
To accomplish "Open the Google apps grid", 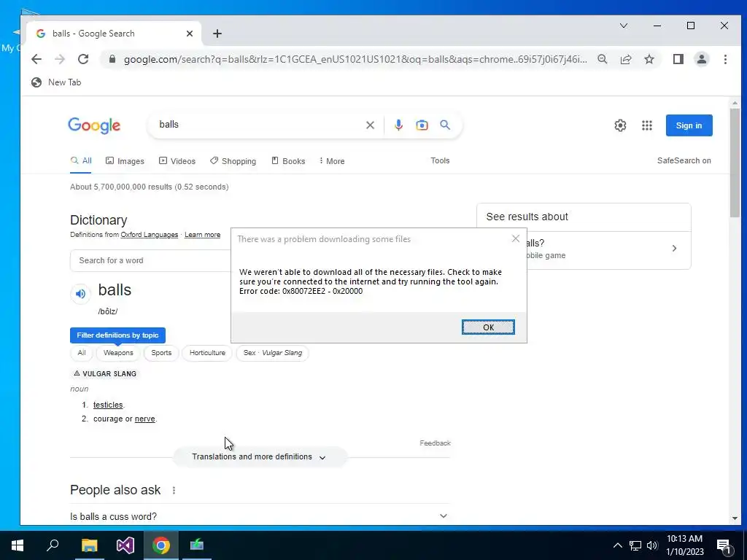I will pos(646,125).
